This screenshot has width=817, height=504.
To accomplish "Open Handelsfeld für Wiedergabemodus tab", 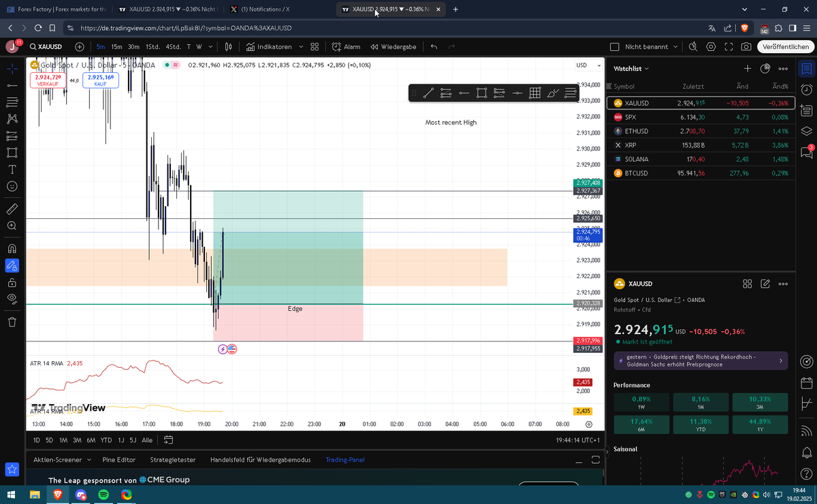I will tap(261, 460).
